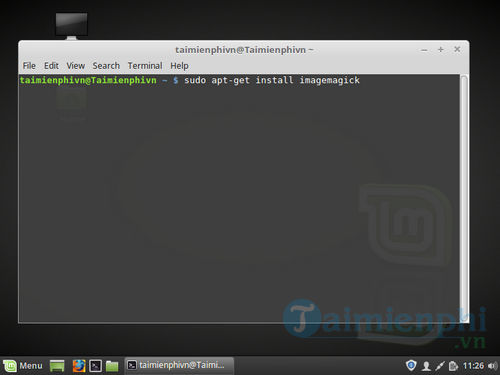Open the network connection tray icon

439,366
